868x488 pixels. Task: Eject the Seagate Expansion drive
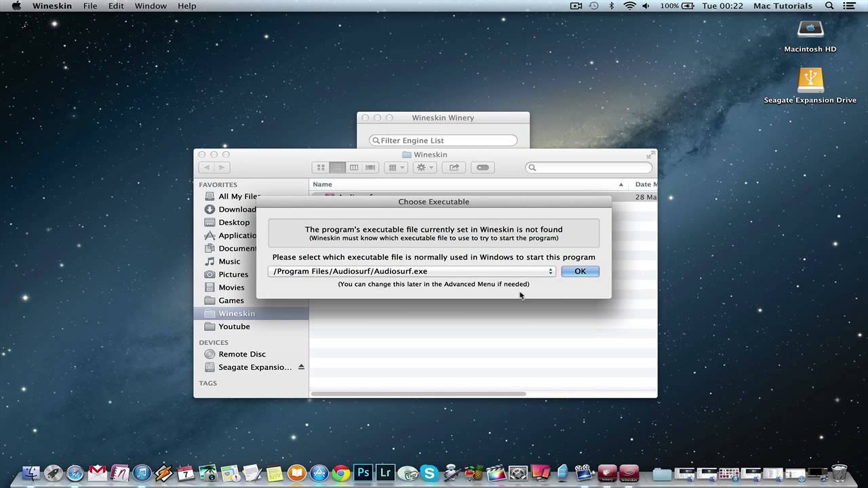point(301,367)
